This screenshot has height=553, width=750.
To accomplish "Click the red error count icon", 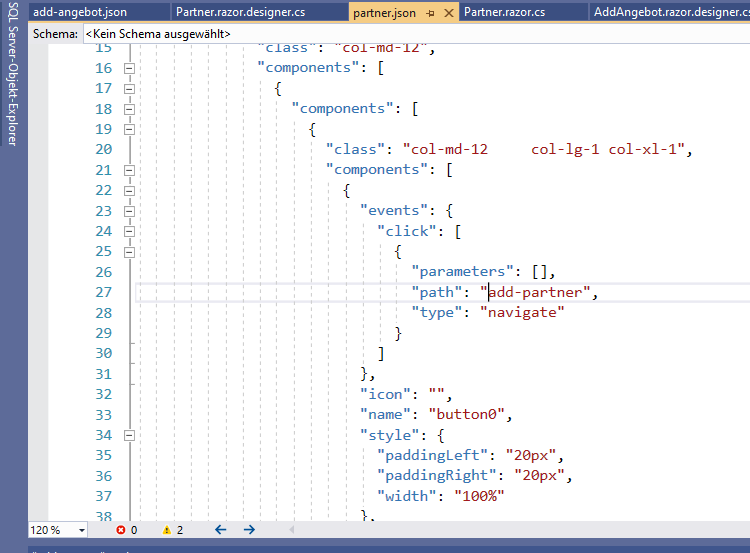I will click(x=121, y=530).
